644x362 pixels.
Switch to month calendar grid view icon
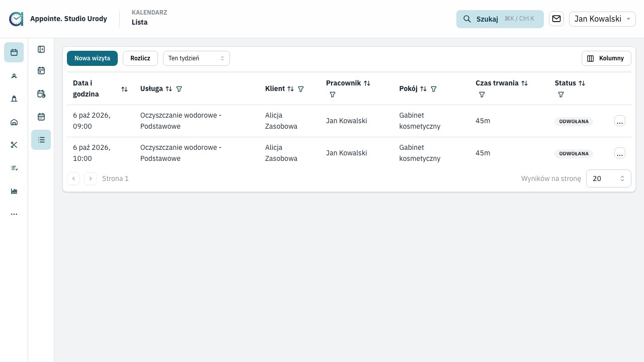41,117
